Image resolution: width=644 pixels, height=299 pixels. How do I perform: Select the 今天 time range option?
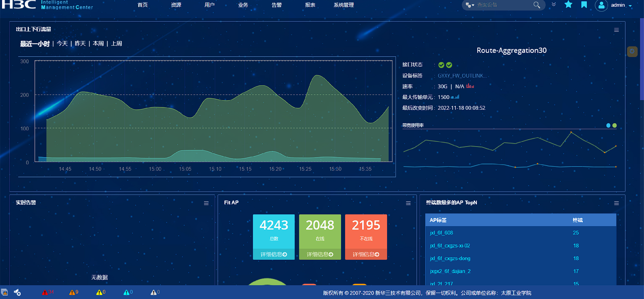coord(62,43)
